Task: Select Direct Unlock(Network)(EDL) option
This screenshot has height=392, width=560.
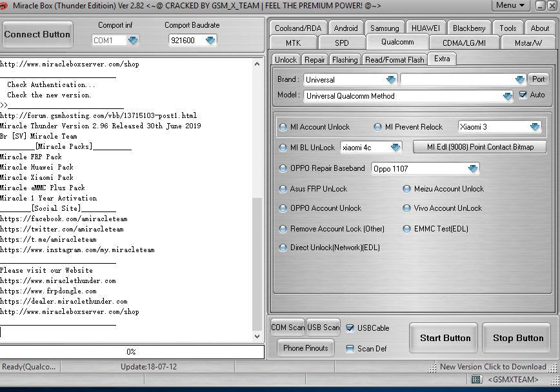Action: (283, 248)
